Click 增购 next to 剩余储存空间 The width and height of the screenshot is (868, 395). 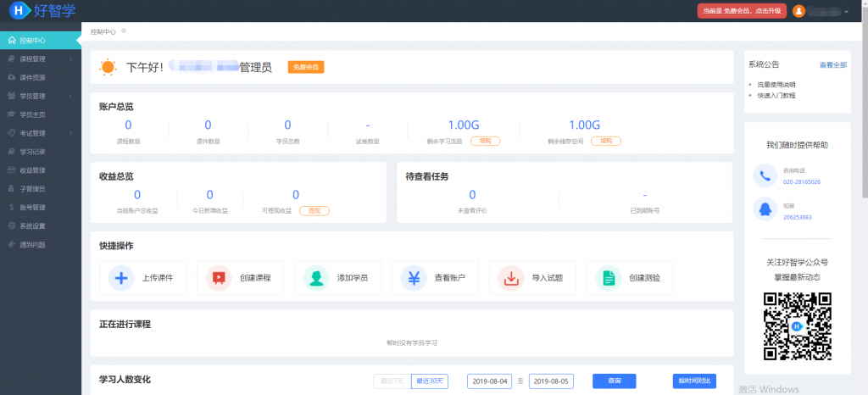click(606, 141)
